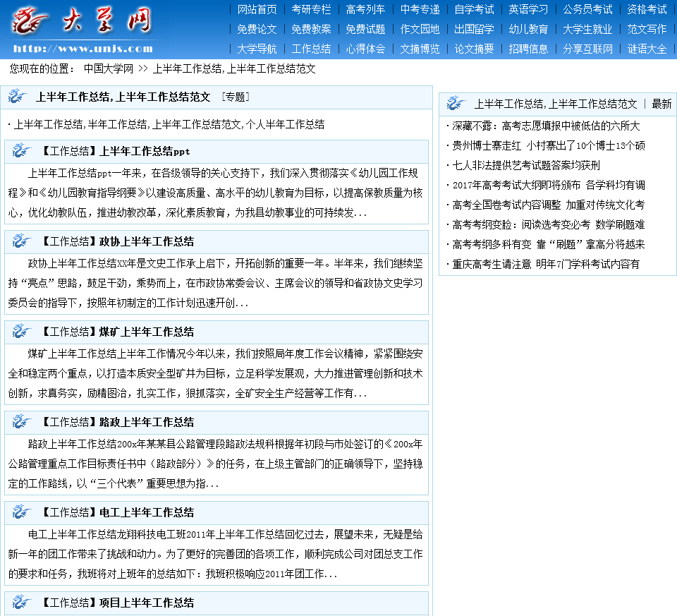Click dragon icon beside 上半年工作总结ppt heading
677x616 pixels.
(x=22, y=151)
